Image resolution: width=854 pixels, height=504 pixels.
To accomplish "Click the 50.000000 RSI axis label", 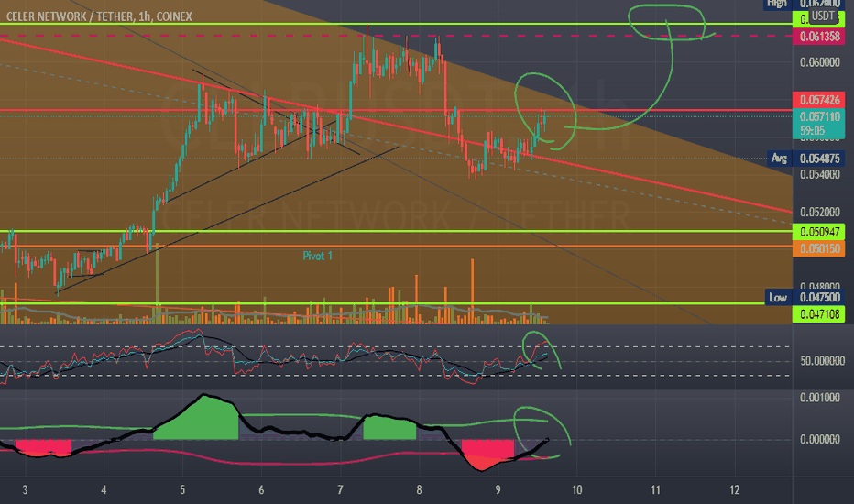I will [x=823, y=361].
